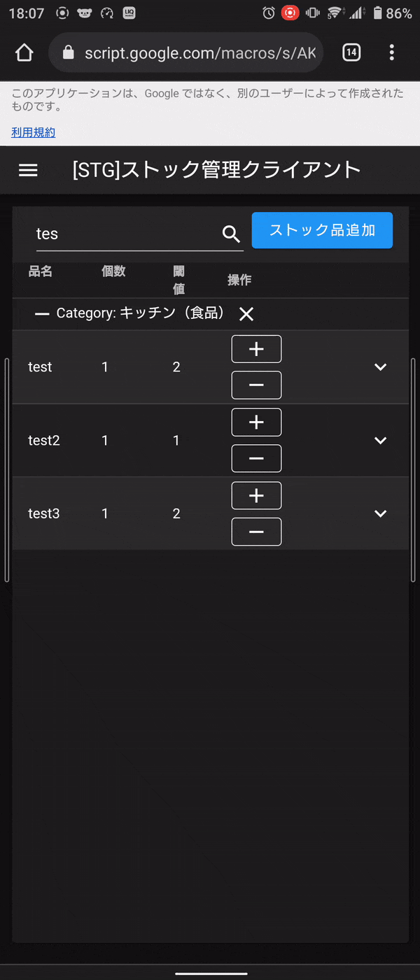
Task: Click the plus icon for test3
Action: [256, 495]
